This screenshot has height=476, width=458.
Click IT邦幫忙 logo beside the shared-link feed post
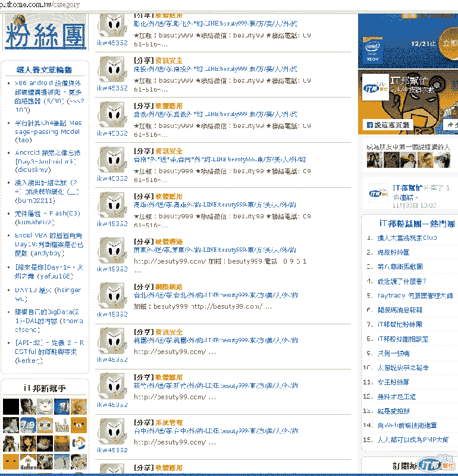(x=378, y=193)
